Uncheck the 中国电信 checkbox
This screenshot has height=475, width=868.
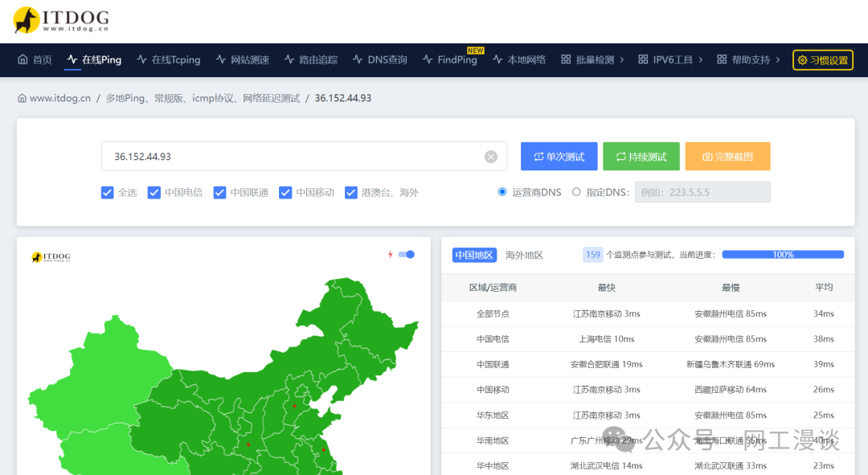(154, 192)
